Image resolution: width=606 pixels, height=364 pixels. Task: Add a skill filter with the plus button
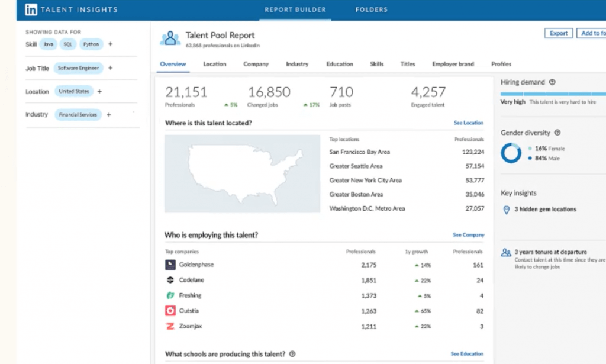coord(109,44)
